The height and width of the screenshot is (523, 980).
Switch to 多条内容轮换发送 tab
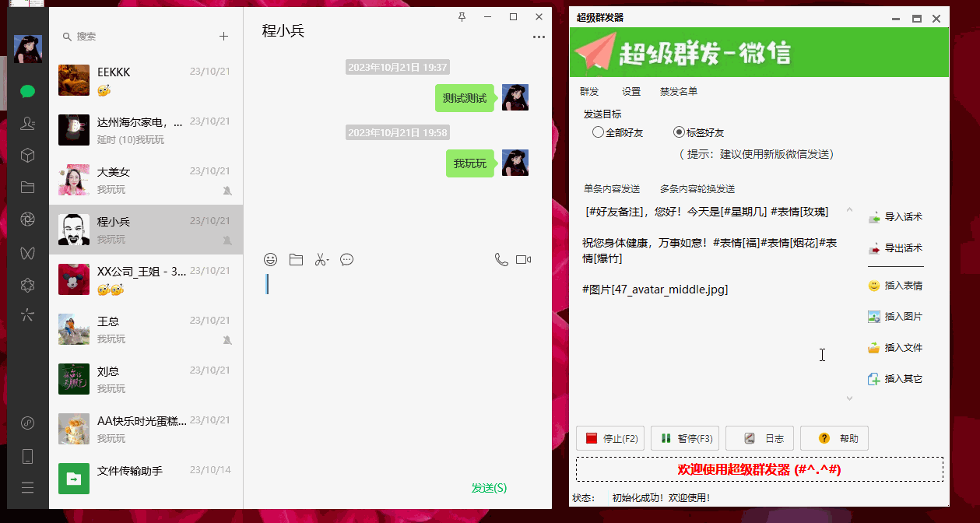[x=697, y=189]
